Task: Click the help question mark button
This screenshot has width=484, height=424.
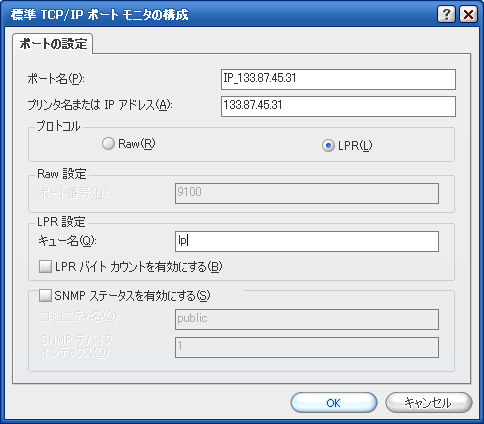Action: 446,14
